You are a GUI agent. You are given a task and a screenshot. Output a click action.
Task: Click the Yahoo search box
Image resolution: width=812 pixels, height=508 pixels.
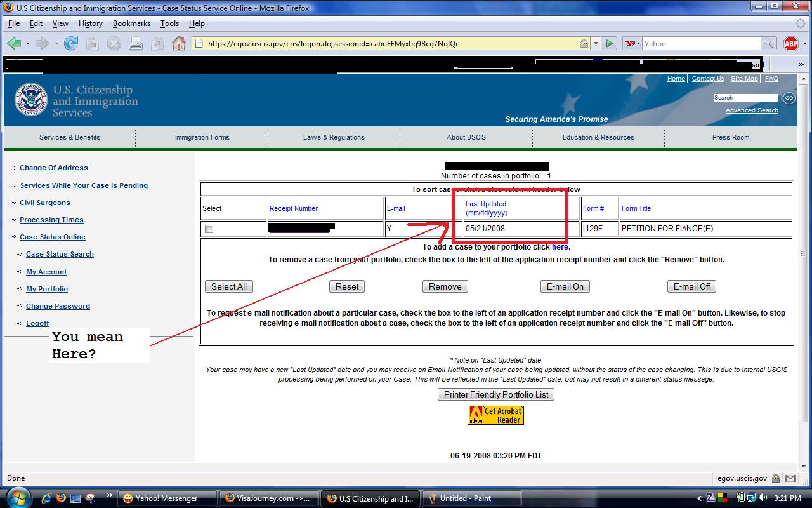(701, 44)
